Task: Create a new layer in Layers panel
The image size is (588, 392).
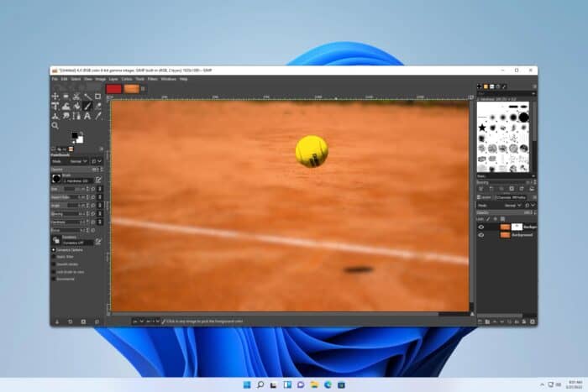Action: (480, 321)
